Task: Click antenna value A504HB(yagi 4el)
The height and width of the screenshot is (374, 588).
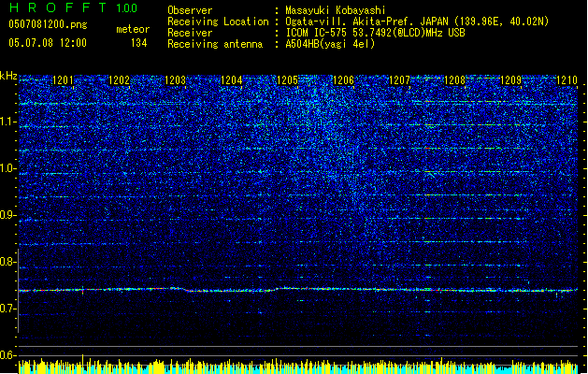Action: (x=330, y=44)
